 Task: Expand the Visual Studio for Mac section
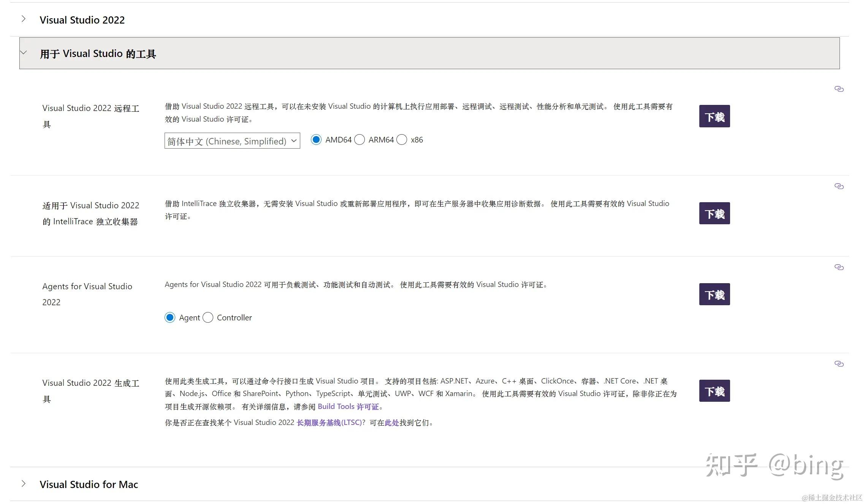[x=429, y=484]
